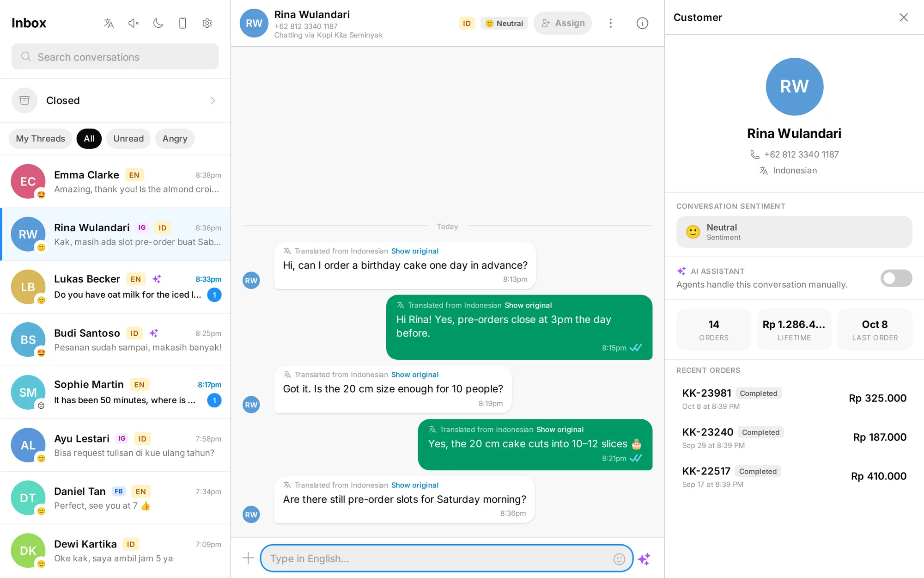
Task: Select the All filter tab
Action: pos(89,139)
